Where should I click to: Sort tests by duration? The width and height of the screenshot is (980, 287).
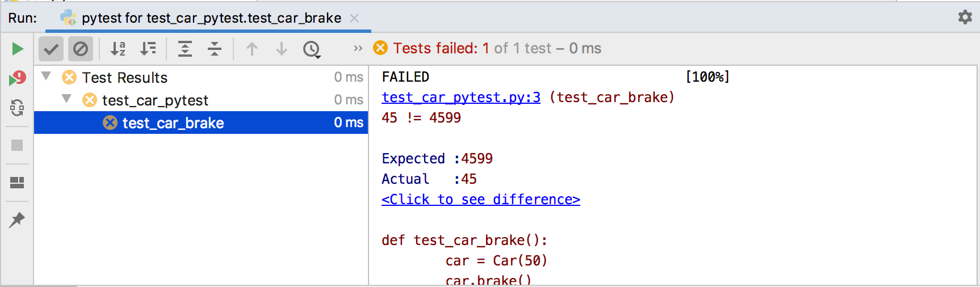148,49
